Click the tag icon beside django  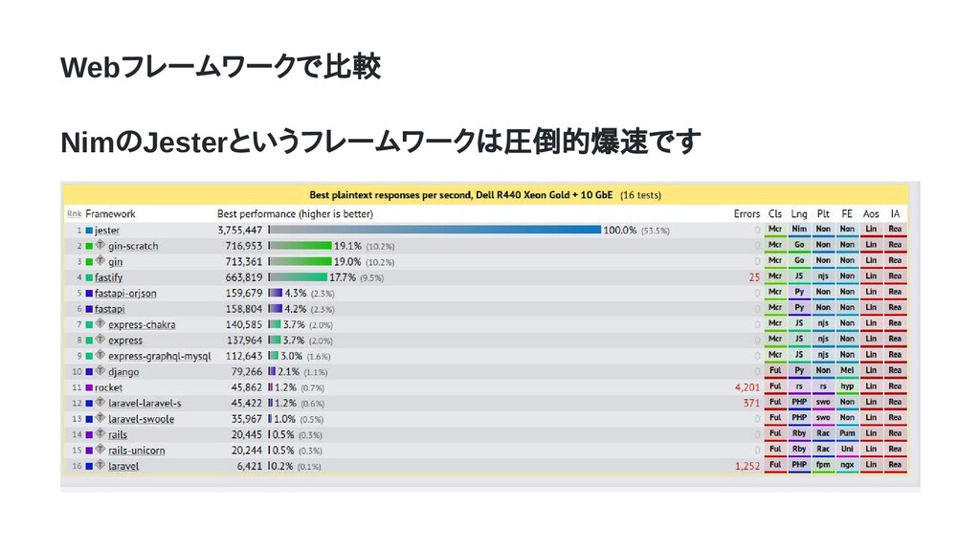click(x=100, y=370)
